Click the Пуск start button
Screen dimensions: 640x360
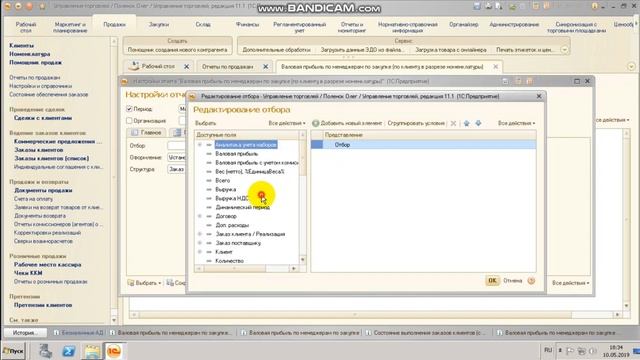pyautogui.click(x=13, y=351)
